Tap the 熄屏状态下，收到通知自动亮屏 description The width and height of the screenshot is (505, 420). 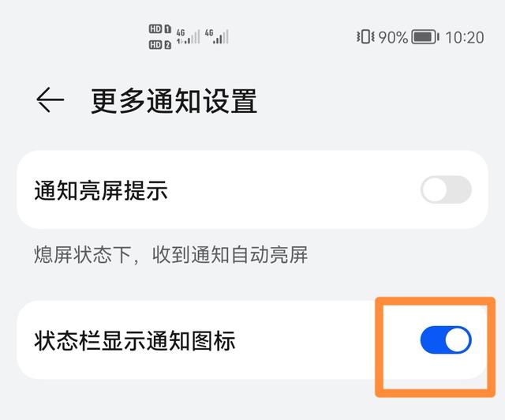pos(171,255)
